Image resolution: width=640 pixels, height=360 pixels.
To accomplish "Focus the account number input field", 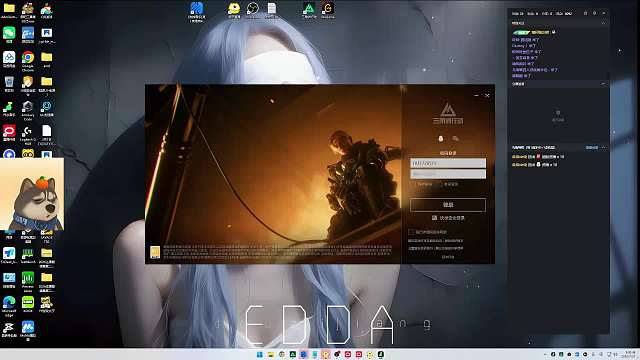I will click(x=448, y=163).
